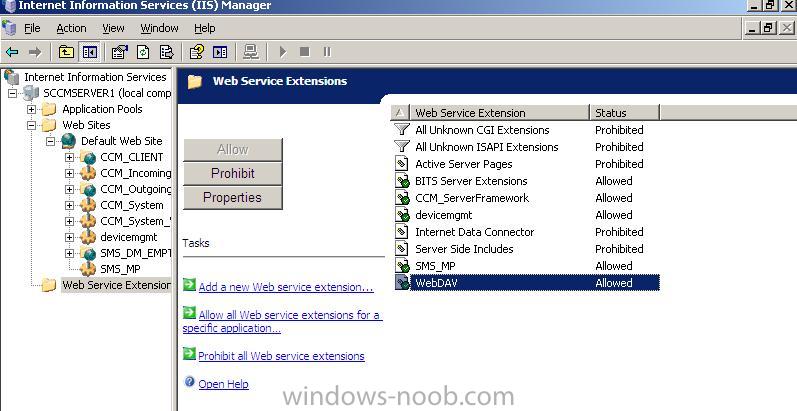Expand the devicemgmt tree node
This screenshot has width=797, height=411.
pyautogui.click(x=69, y=237)
